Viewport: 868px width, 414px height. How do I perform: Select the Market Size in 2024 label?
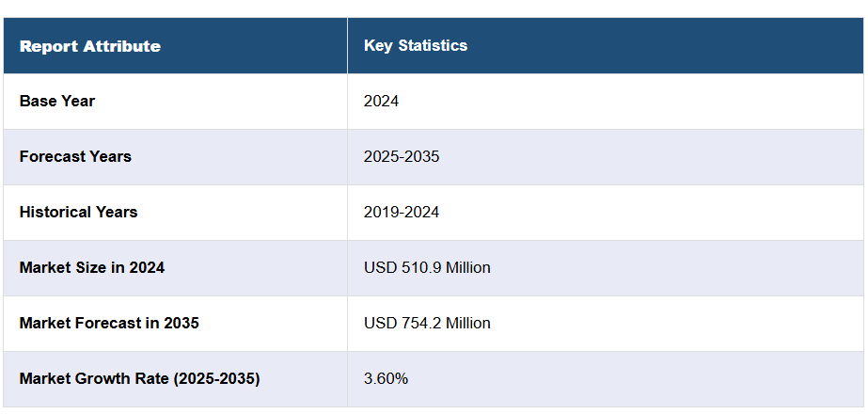point(91,267)
